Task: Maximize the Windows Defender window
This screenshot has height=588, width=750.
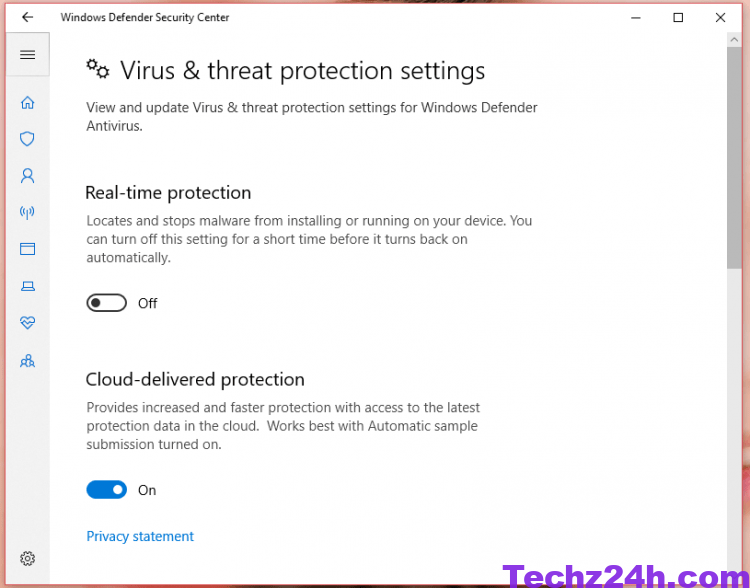Action: point(678,18)
